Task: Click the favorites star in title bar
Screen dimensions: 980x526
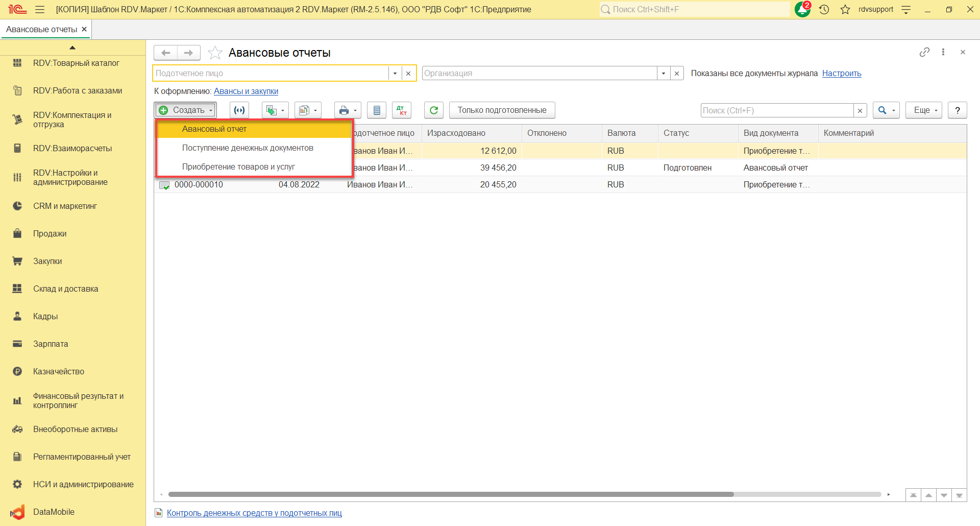Action: (x=845, y=10)
